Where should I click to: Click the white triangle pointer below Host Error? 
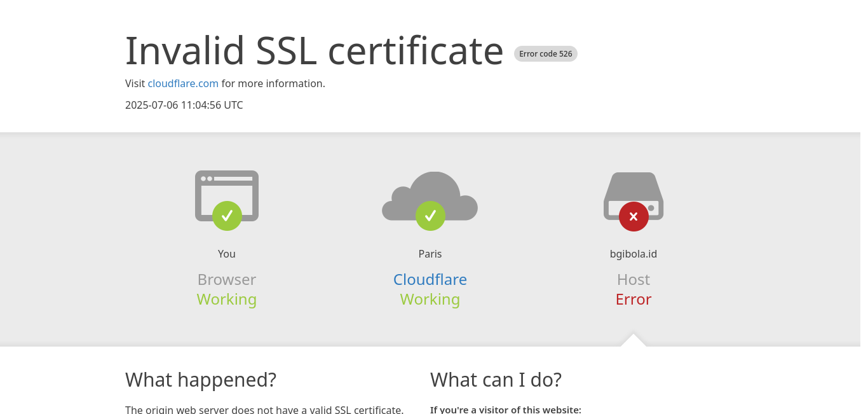pyautogui.click(x=634, y=342)
